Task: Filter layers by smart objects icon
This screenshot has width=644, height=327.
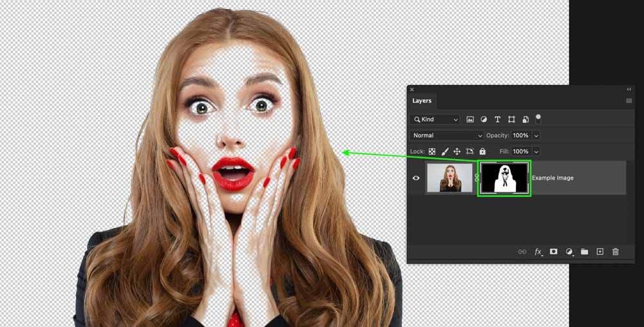Action: pos(526,119)
